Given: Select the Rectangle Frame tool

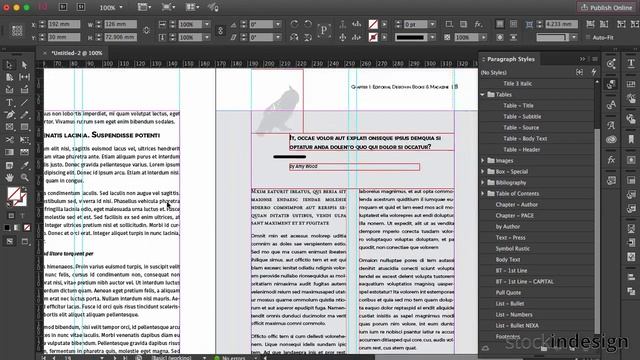Looking at the screenshot, I should [x=9, y=127].
